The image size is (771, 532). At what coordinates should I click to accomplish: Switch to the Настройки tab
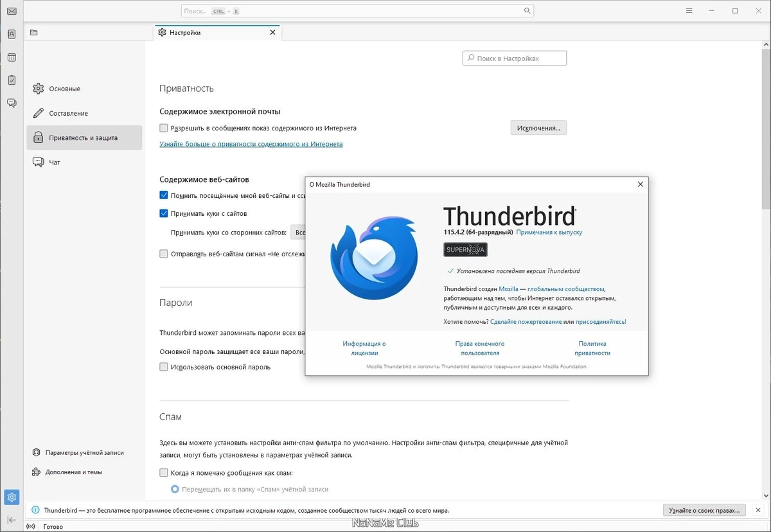coord(217,32)
